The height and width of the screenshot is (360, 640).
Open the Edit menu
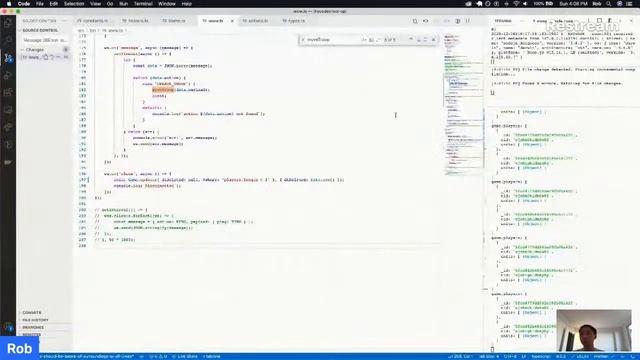53,4
